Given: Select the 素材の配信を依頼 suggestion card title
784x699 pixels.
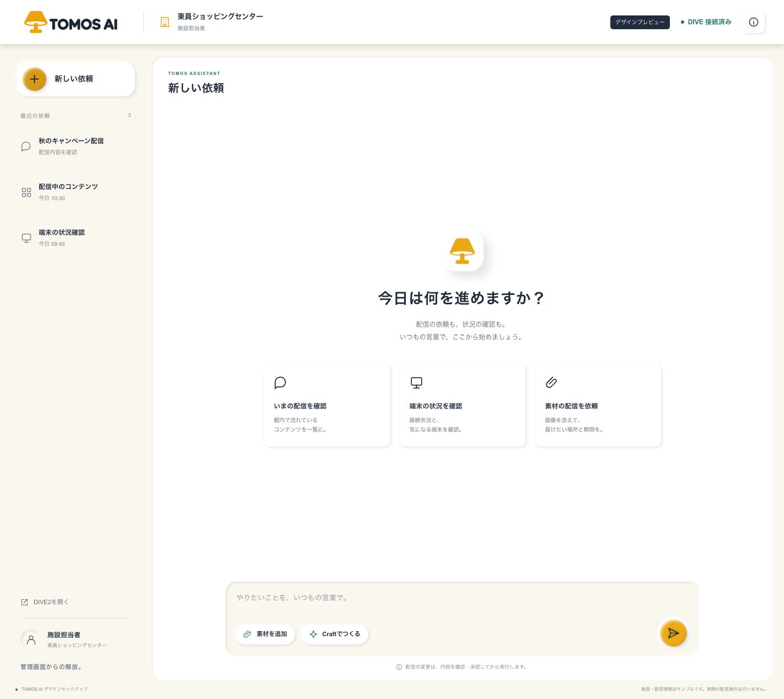Looking at the screenshot, I should [571, 406].
